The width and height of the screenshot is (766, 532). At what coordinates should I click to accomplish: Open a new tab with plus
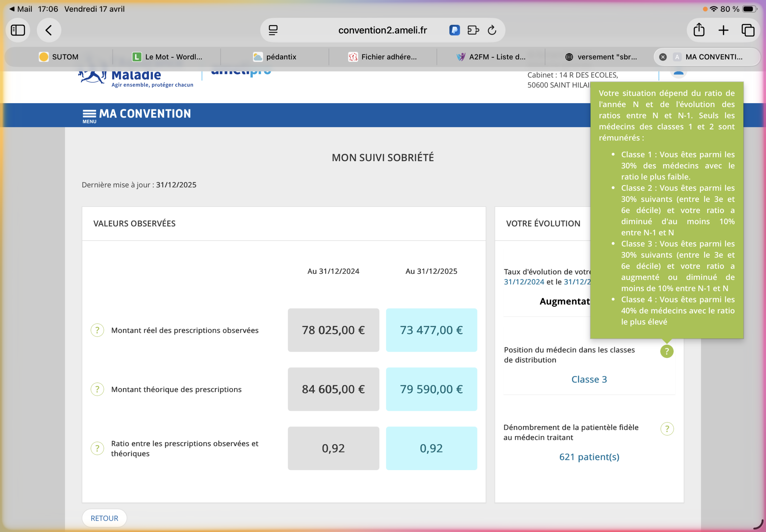point(723,30)
